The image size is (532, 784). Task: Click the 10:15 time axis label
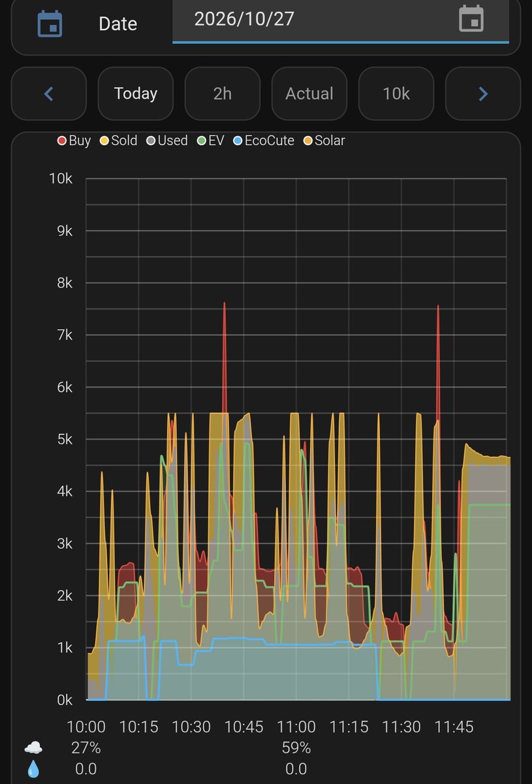point(139,727)
